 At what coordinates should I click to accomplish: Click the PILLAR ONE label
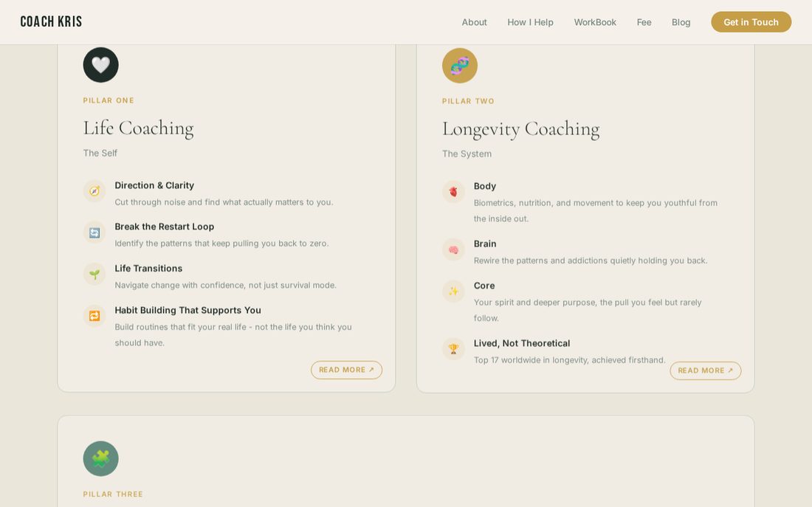(109, 100)
